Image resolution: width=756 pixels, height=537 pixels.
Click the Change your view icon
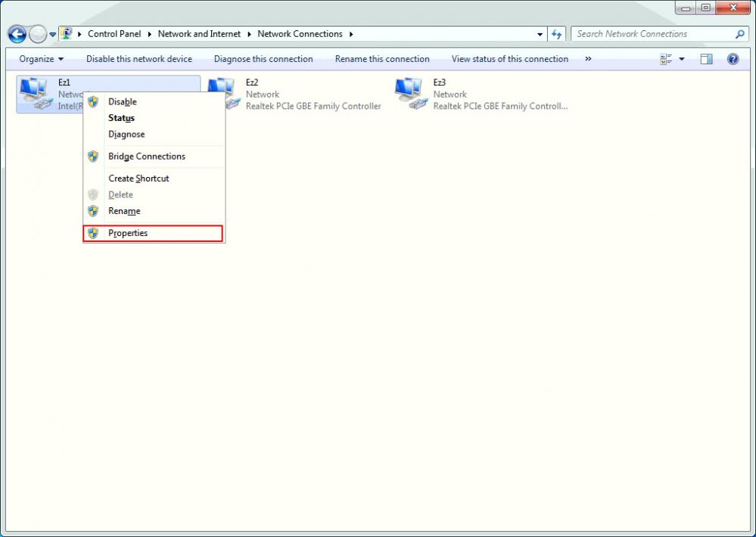tap(667, 58)
